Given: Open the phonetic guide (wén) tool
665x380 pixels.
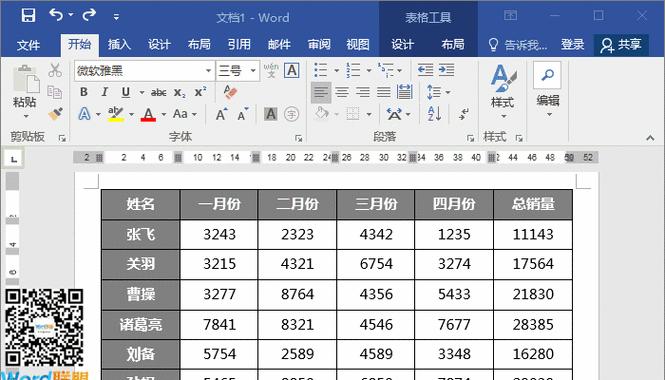Looking at the screenshot, I should (271, 70).
